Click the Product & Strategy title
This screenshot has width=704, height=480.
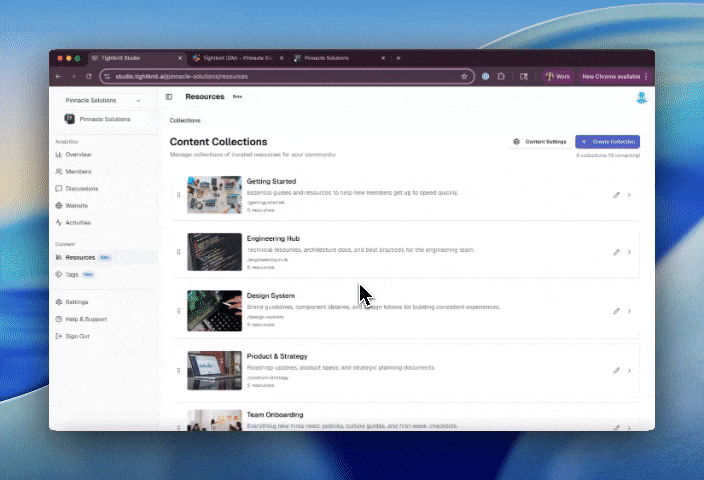[277, 356]
